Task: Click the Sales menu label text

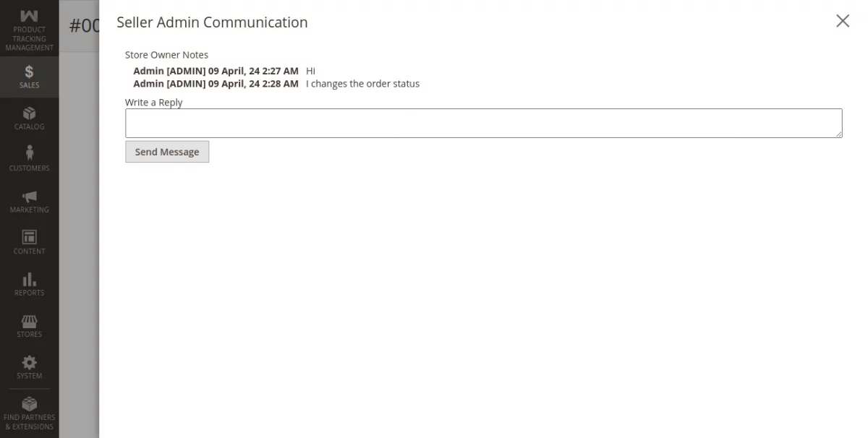Action: coord(29,85)
